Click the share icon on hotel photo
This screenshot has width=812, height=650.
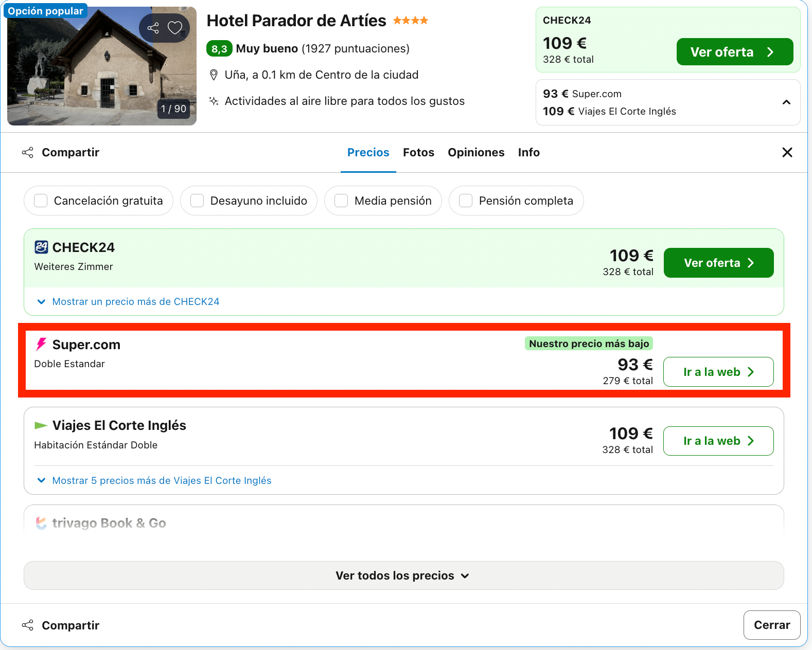(x=153, y=28)
